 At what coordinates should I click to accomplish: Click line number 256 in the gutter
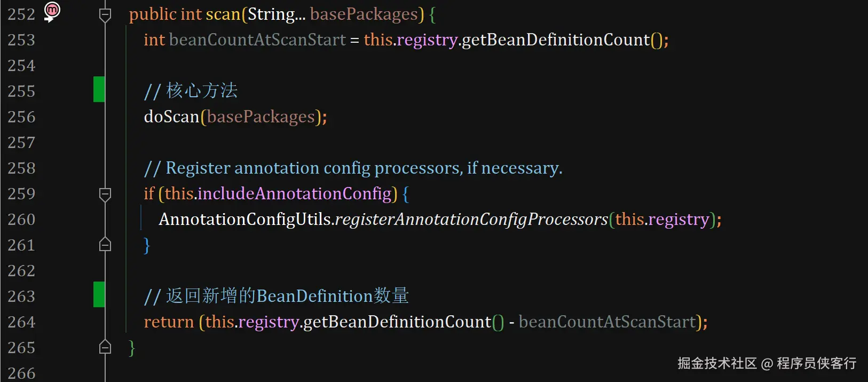pos(21,117)
